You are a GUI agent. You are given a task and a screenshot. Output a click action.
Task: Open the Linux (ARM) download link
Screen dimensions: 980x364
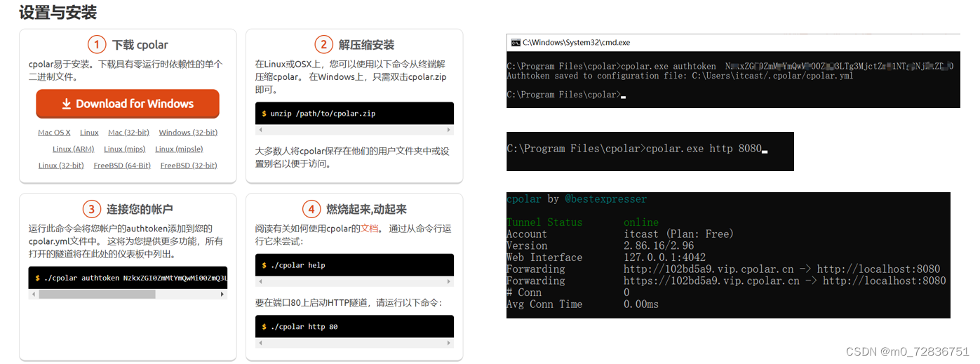pos(73,149)
